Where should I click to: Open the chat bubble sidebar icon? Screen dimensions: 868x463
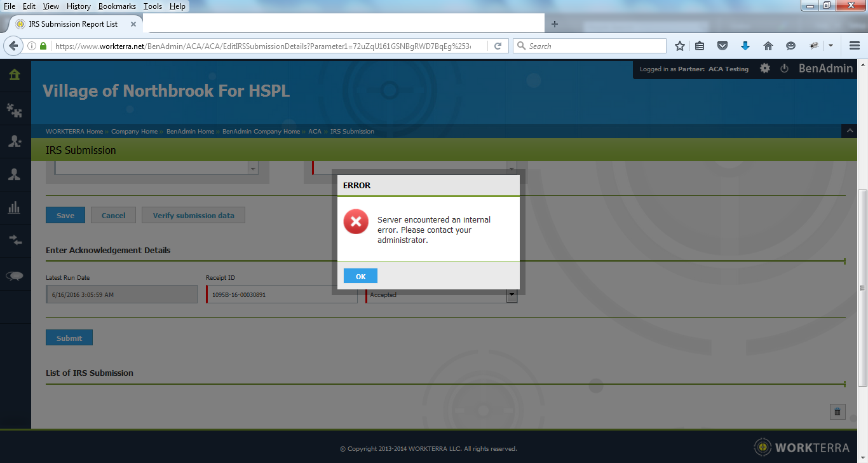pos(14,275)
